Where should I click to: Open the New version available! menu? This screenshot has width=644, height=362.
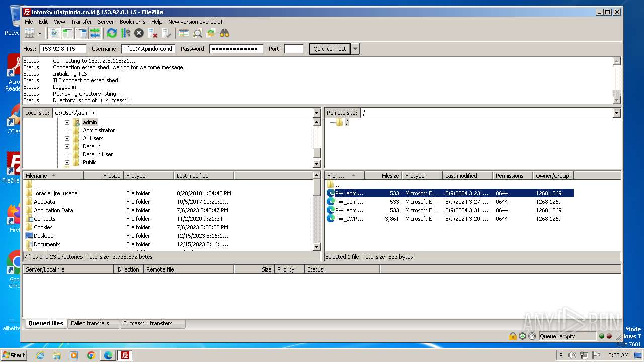click(195, 22)
